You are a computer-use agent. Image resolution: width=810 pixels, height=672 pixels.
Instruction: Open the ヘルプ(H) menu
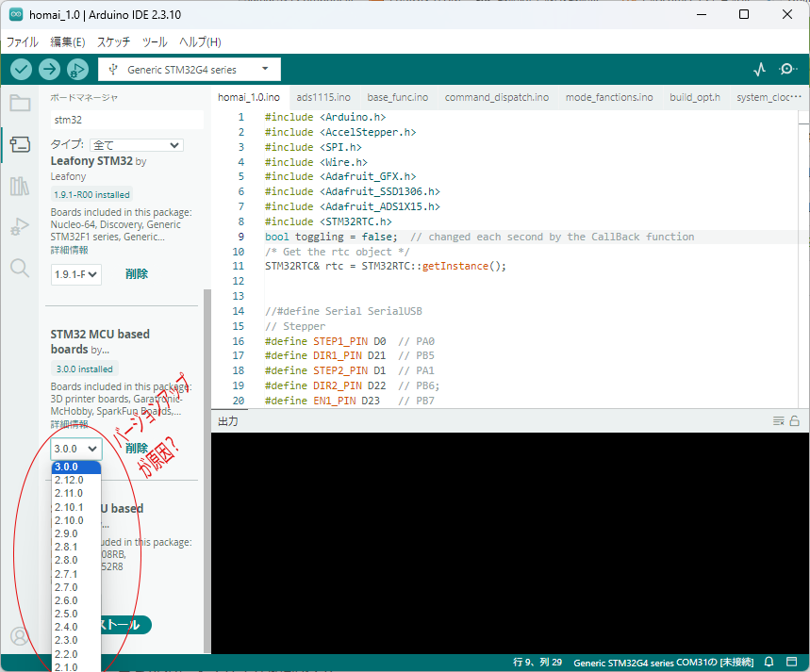tap(200, 41)
